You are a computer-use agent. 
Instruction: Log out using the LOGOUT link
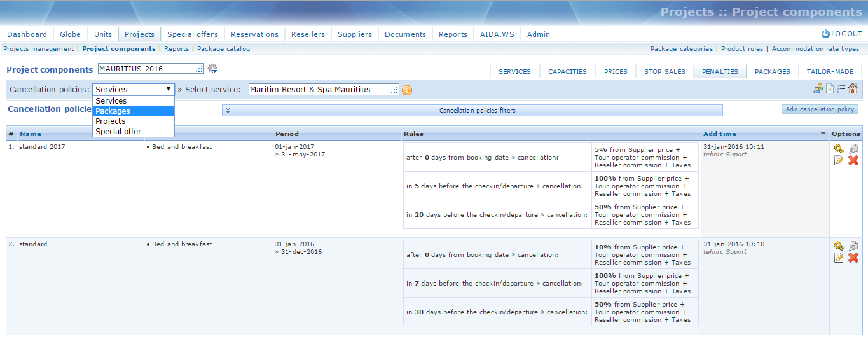[x=841, y=34]
